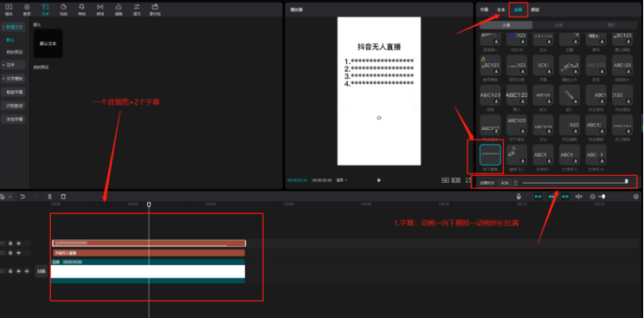
Task: Toggle visibility eye on second text track
Action: click(x=18, y=253)
